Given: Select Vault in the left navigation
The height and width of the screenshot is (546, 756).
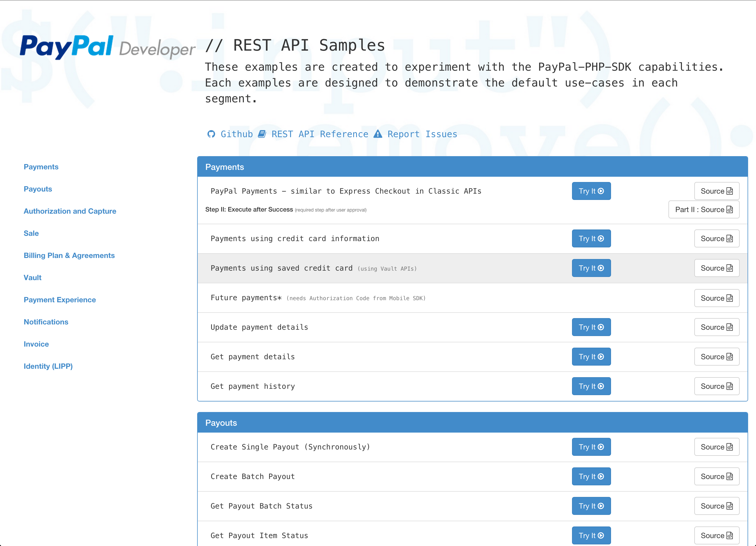Looking at the screenshot, I should pos(32,277).
